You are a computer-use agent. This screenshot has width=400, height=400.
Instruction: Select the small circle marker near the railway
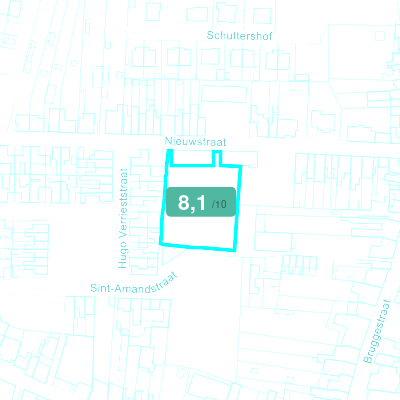coord(74,63)
